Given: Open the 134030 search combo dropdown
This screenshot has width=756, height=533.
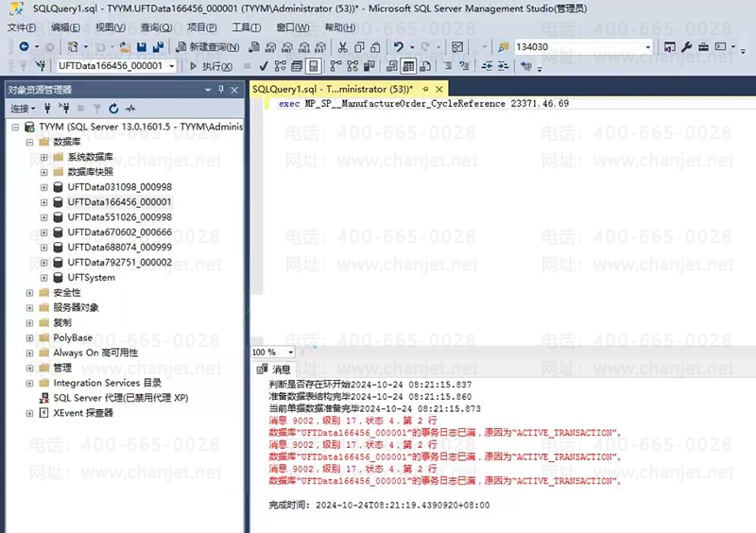Looking at the screenshot, I should coord(647,47).
